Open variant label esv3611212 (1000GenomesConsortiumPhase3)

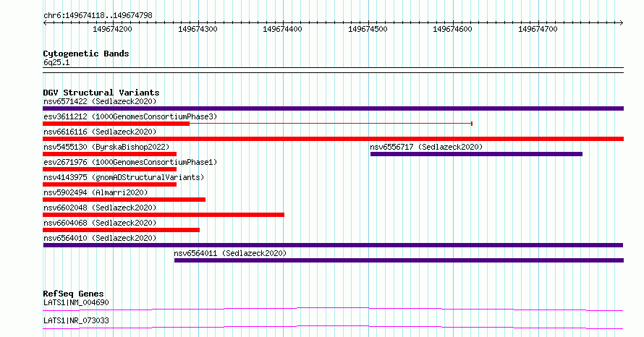pos(130,116)
